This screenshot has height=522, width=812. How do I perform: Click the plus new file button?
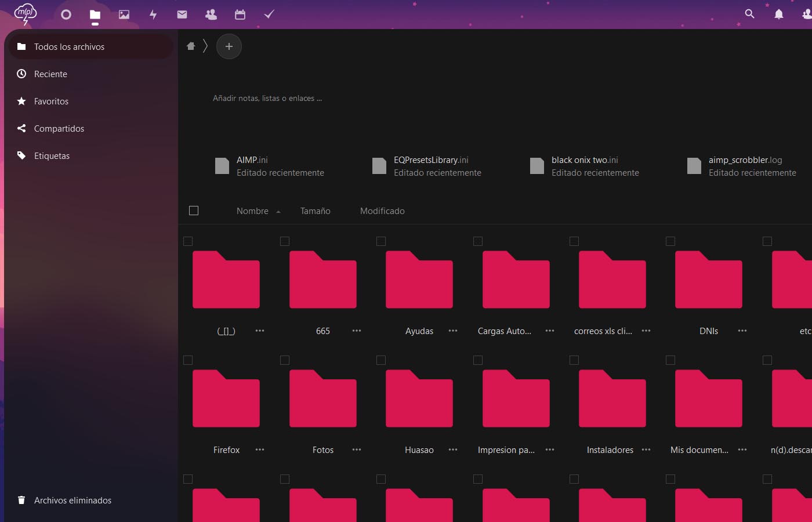point(229,46)
